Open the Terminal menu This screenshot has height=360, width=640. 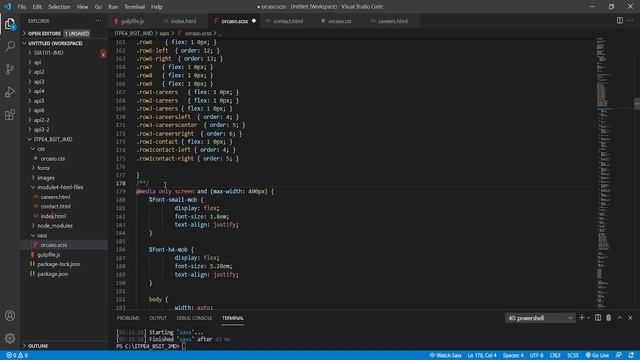point(134,7)
